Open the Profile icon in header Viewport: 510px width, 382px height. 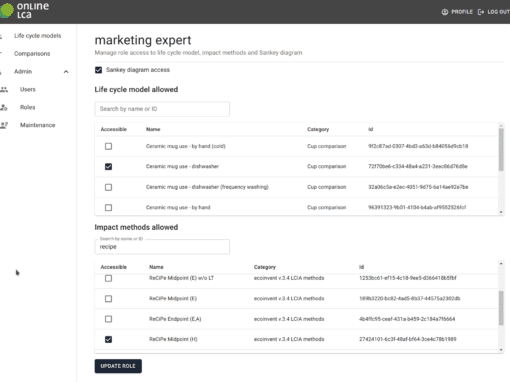445,12
